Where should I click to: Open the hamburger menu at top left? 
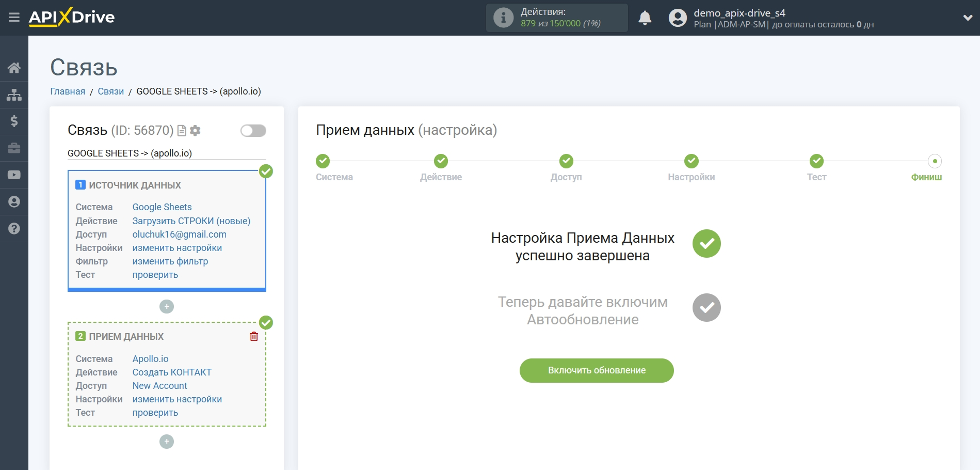click(x=14, y=17)
